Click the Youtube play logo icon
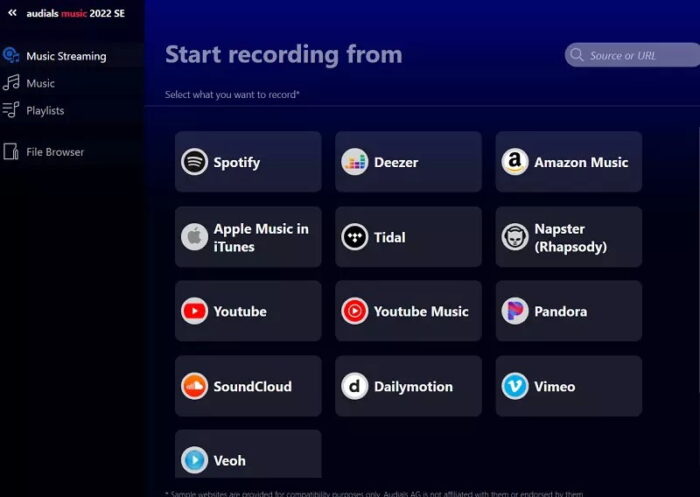 click(194, 311)
